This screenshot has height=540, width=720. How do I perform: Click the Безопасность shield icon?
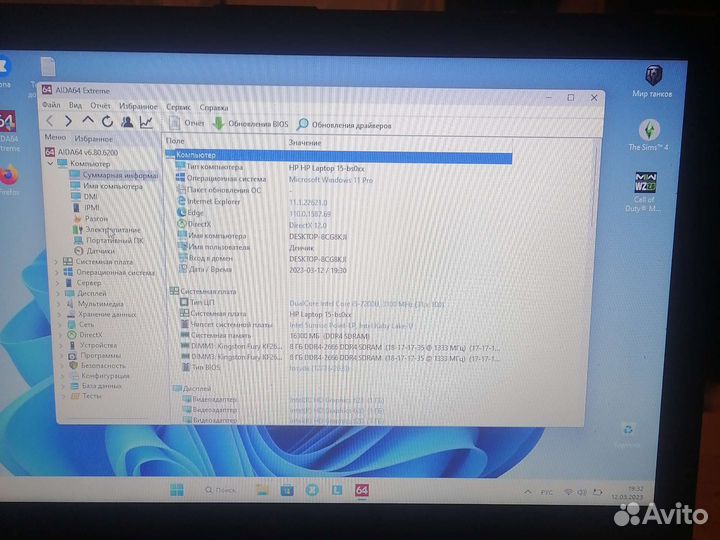tap(73, 366)
